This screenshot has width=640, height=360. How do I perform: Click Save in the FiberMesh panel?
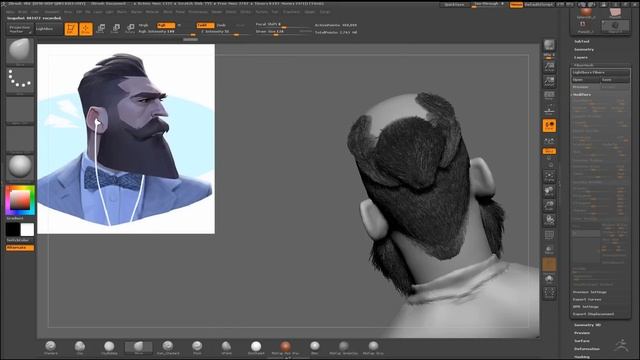(x=615, y=80)
